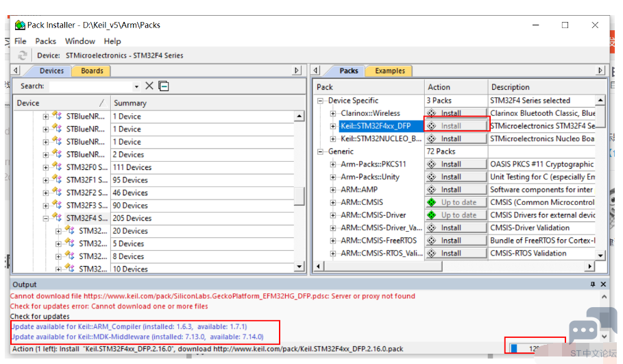The height and width of the screenshot is (364, 623).
Task: Expand the ARM::AMP pack node
Action: tap(333, 190)
